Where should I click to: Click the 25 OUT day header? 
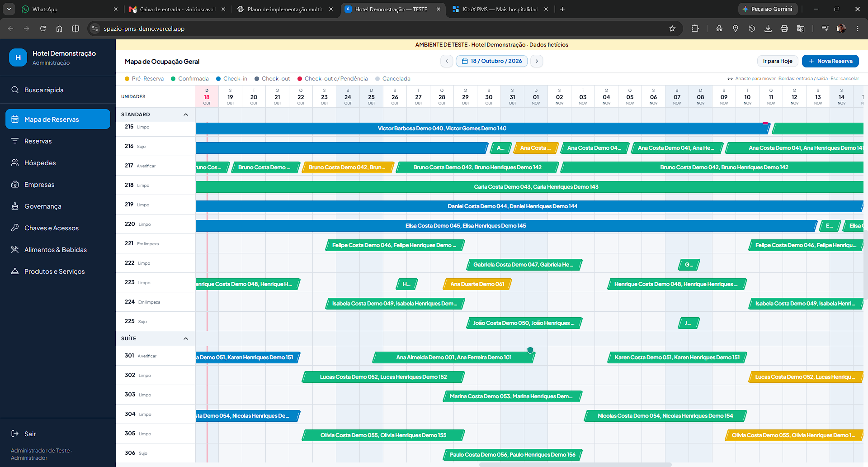372,97
